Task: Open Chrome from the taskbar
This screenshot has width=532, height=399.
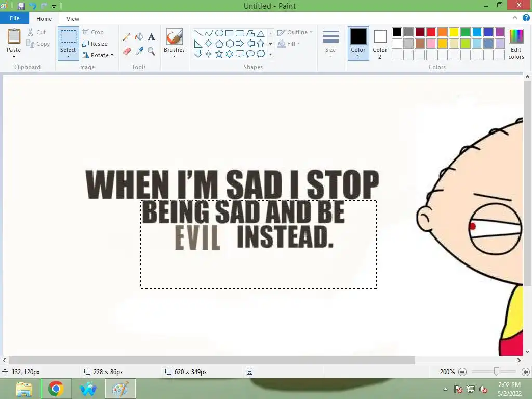Action: coord(56,389)
